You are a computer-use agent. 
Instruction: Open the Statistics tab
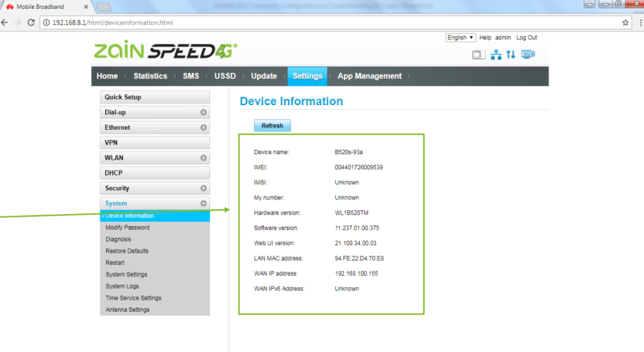point(150,76)
